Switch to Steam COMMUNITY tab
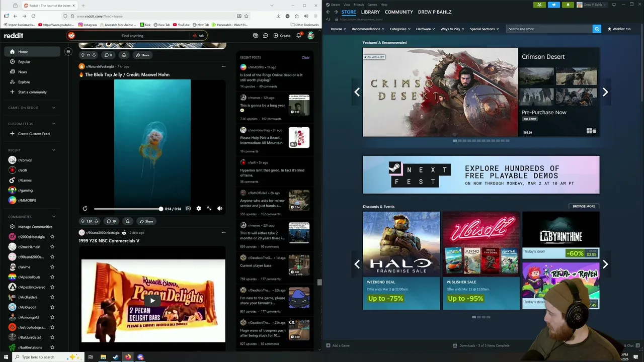 pyautogui.click(x=398, y=12)
